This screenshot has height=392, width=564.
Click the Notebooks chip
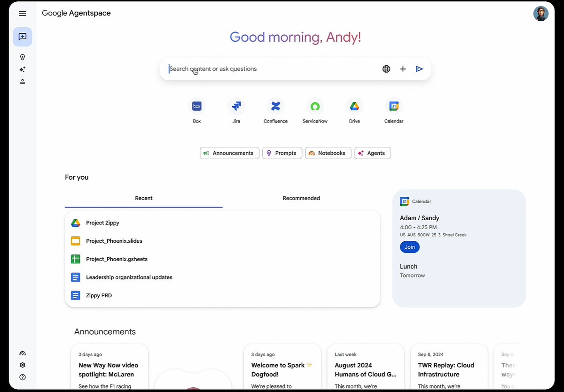pos(328,153)
